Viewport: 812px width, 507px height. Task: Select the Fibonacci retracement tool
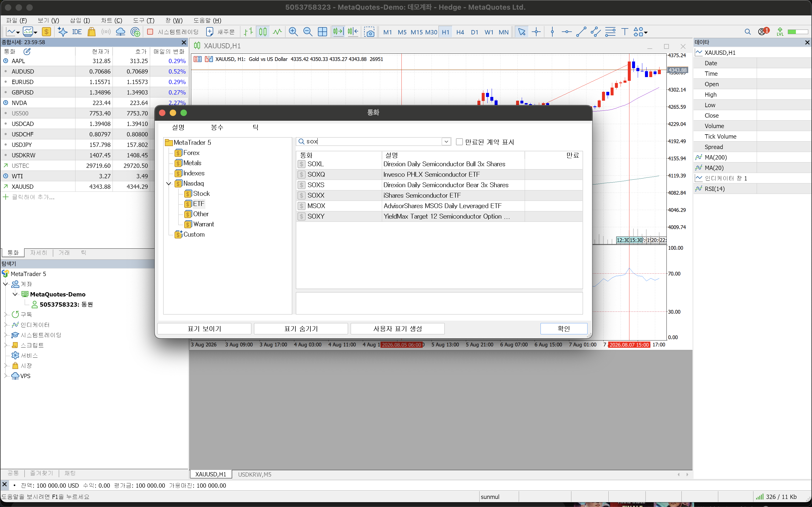[x=610, y=32]
